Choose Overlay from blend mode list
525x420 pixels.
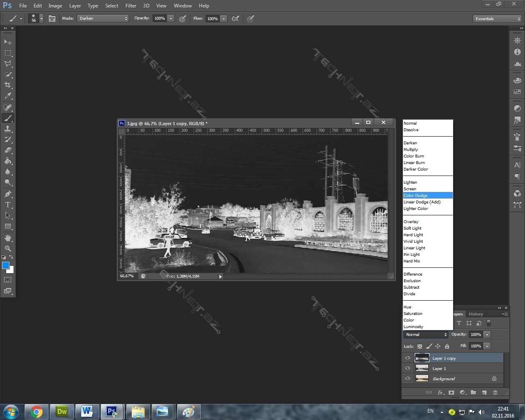pos(411,222)
